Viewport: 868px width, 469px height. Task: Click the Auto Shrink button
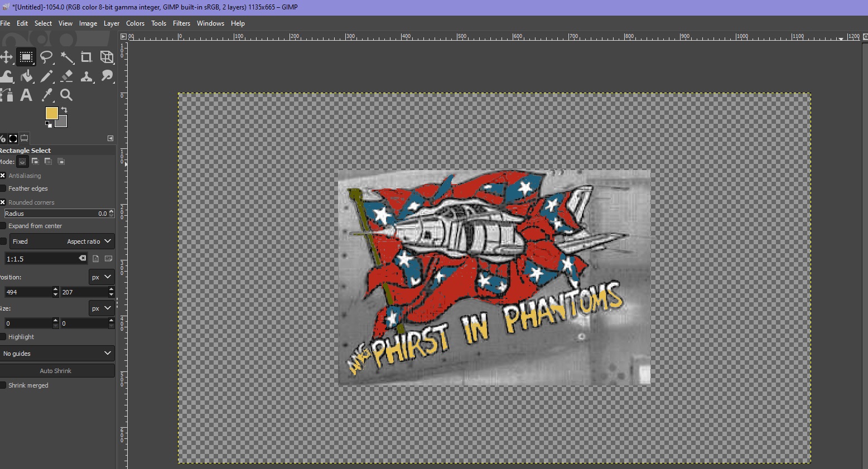(57, 371)
